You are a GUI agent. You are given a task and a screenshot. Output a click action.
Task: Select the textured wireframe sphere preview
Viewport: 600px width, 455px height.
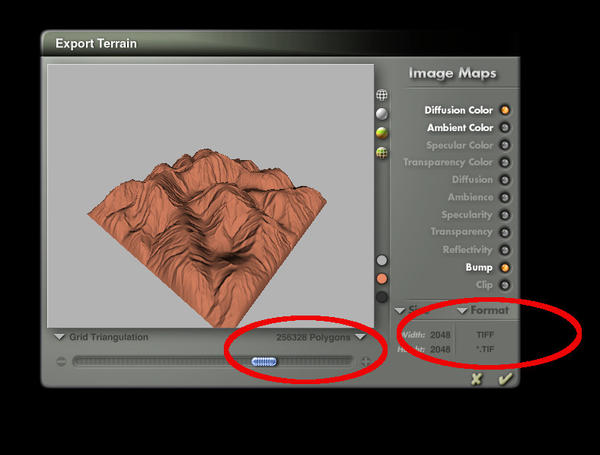(x=382, y=153)
